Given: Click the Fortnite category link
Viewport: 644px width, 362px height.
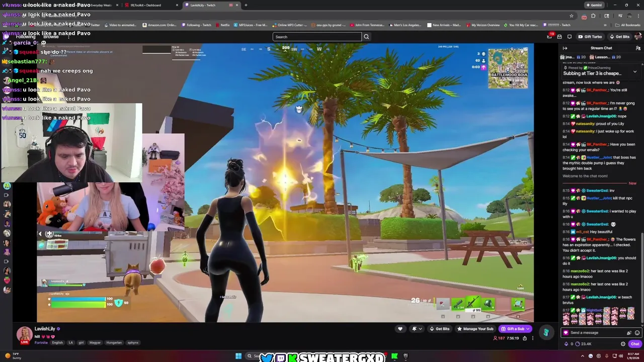Looking at the screenshot, I should (41, 342).
